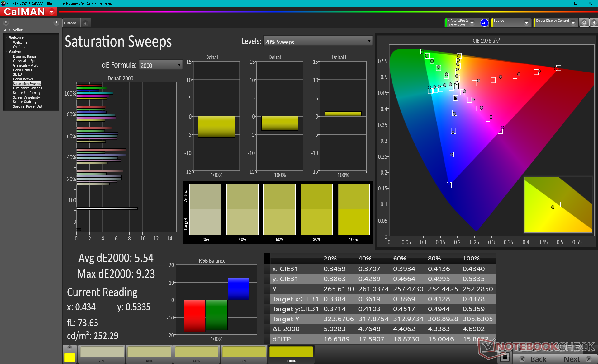Restore down the CalMAN window
Screen dimensions: 598x364
[576, 3]
